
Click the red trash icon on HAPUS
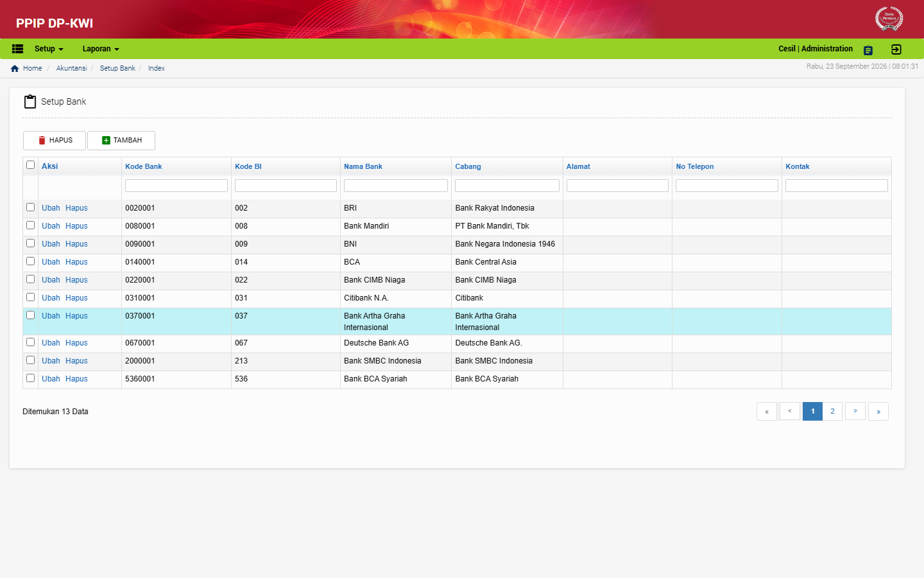pos(42,140)
